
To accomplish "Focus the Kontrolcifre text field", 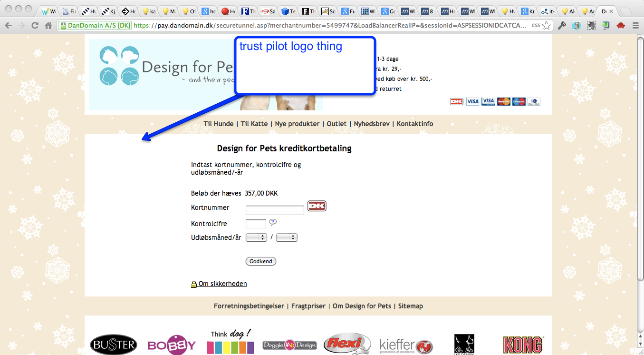I will coord(256,224).
